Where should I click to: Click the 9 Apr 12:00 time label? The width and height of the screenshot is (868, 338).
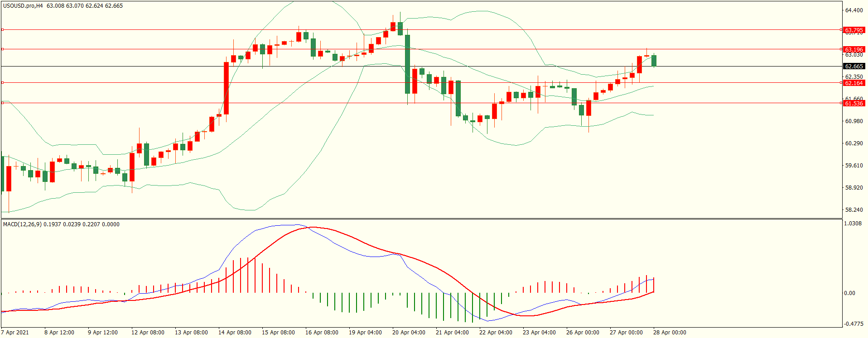[x=103, y=333]
